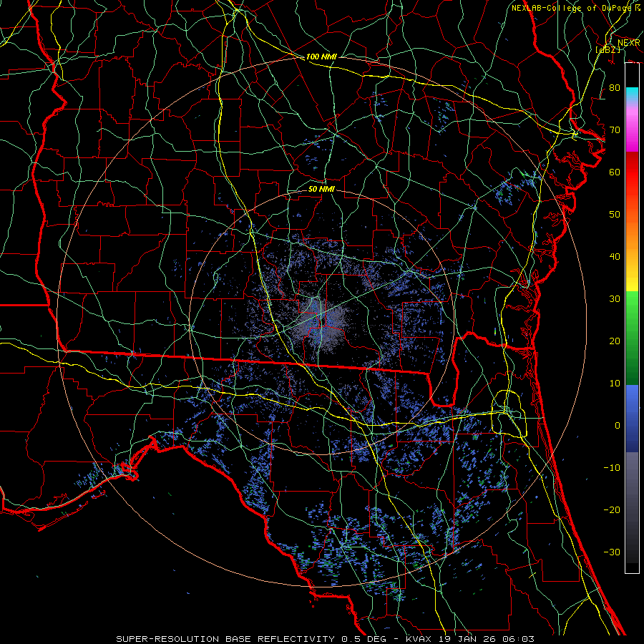Viewport: 644px width, 644px height.
Task: Click the 10 dBZ scale value
Action: (615, 384)
